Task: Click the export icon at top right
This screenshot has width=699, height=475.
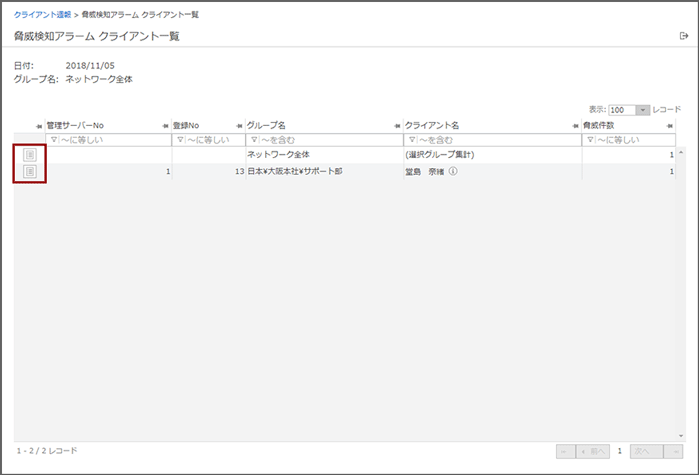Action: [x=683, y=36]
